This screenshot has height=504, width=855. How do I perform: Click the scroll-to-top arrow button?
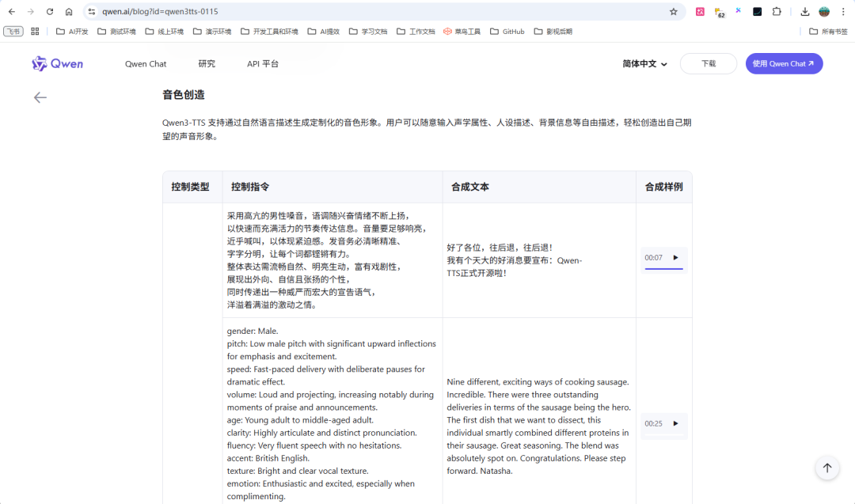826,468
